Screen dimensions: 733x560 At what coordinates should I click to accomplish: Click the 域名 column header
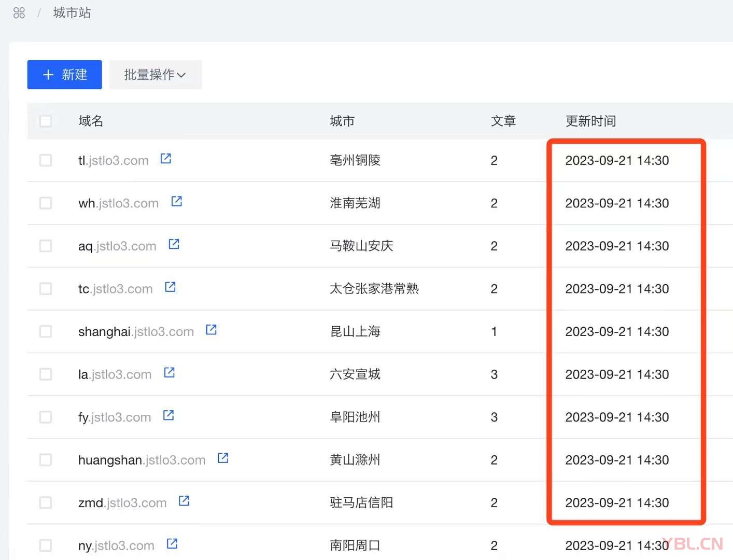pyautogui.click(x=91, y=121)
